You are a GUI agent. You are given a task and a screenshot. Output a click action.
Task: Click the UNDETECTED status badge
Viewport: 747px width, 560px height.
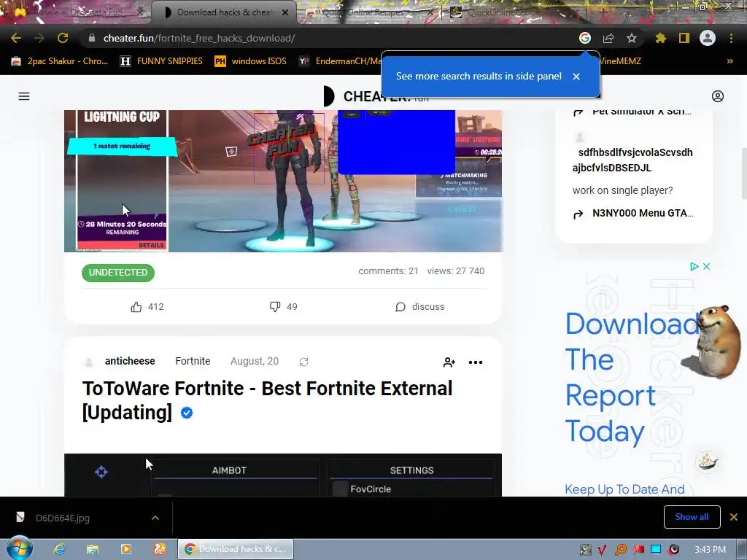(118, 273)
